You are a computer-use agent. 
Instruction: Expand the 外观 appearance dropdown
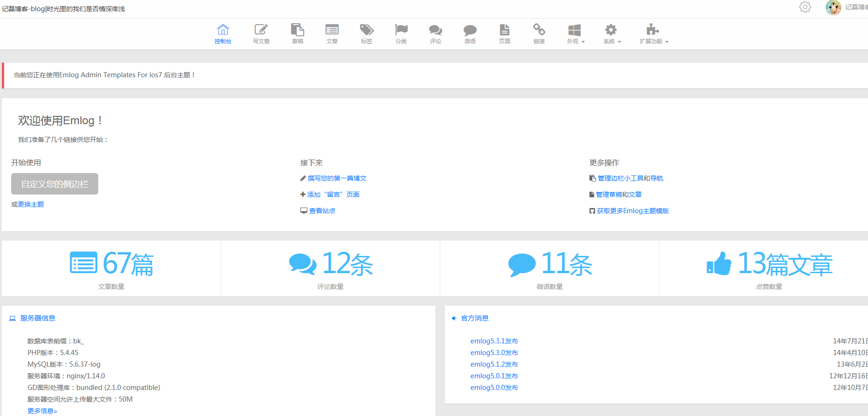point(575,34)
